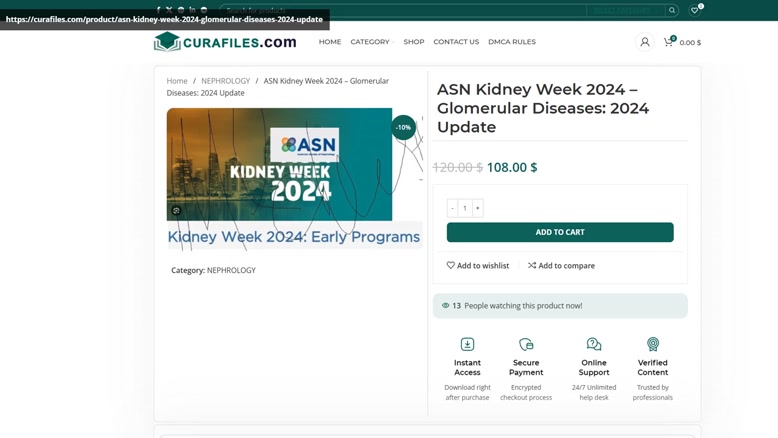Click the Verified Content badge icon
This screenshot has height=438, width=778.
[652, 344]
